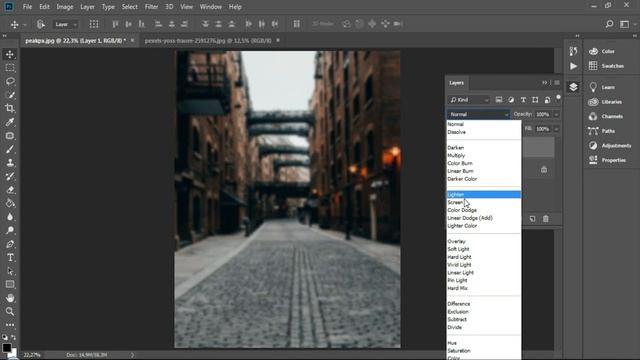Screen dimensions: 640x360
Task: Toggle layer filtering on/off switch
Action: tap(558, 98)
